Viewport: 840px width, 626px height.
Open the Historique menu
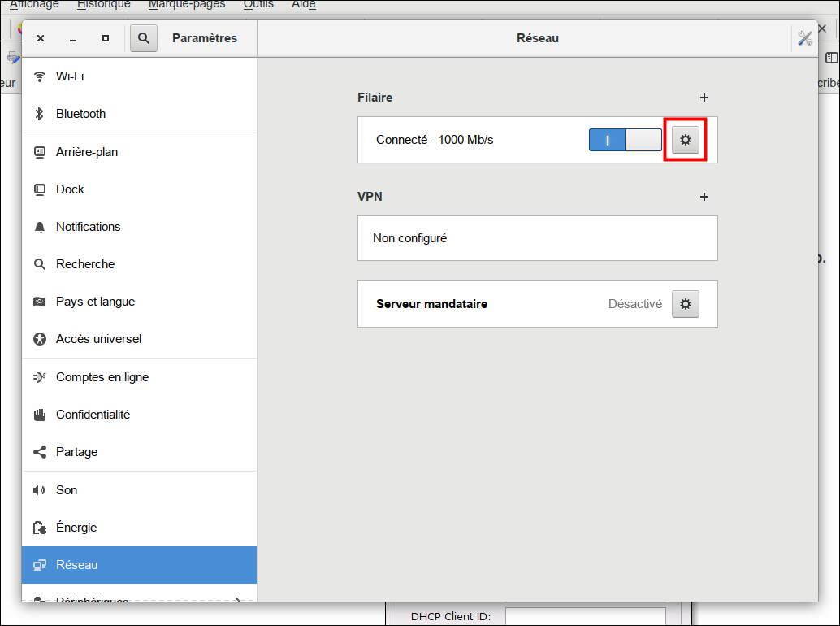tap(103, 5)
